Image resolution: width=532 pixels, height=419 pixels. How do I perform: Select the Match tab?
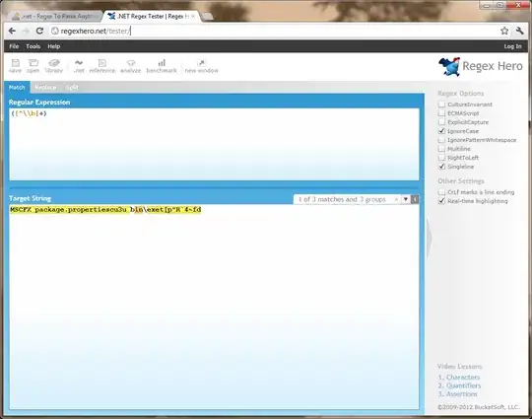tap(17, 88)
